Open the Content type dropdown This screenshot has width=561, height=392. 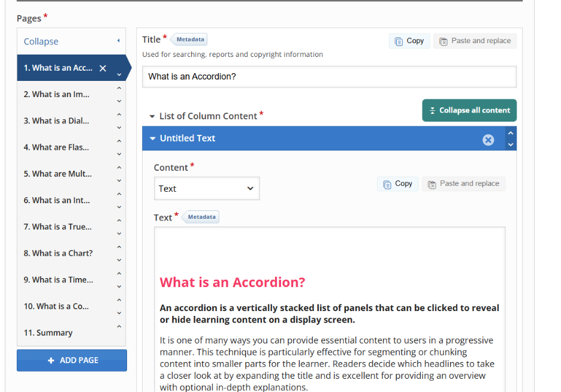206,189
